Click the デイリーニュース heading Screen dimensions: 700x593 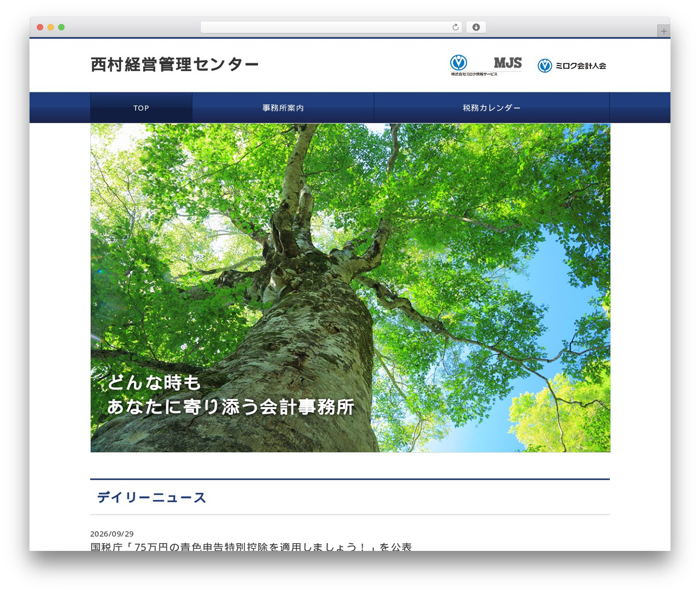coord(151,497)
